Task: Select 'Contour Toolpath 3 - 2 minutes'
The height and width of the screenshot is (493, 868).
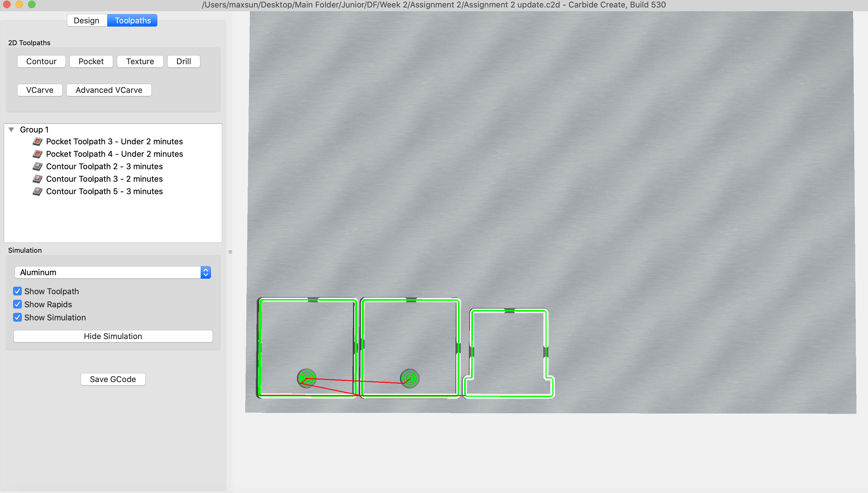Action: (x=104, y=179)
